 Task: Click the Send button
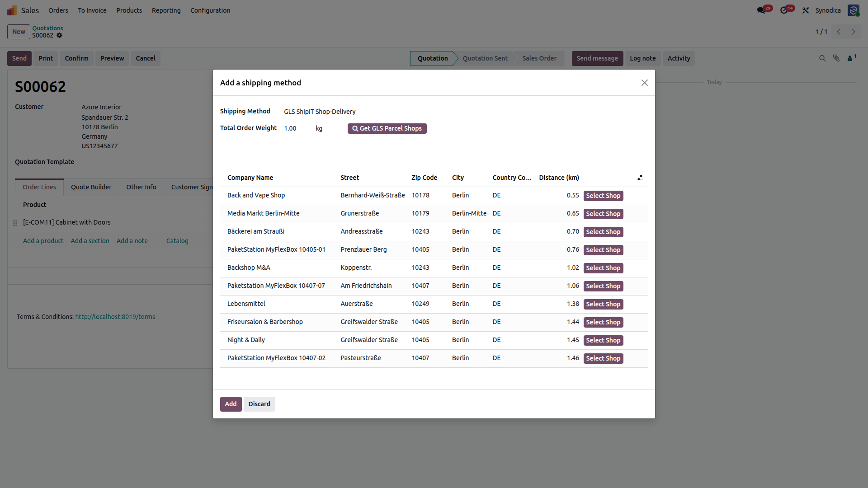point(19,58)
